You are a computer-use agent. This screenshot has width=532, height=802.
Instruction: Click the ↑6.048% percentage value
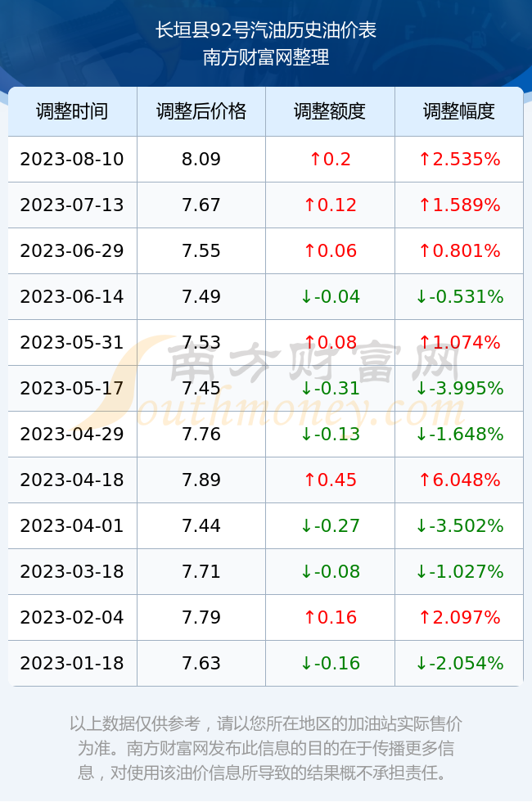coord(459,480)
